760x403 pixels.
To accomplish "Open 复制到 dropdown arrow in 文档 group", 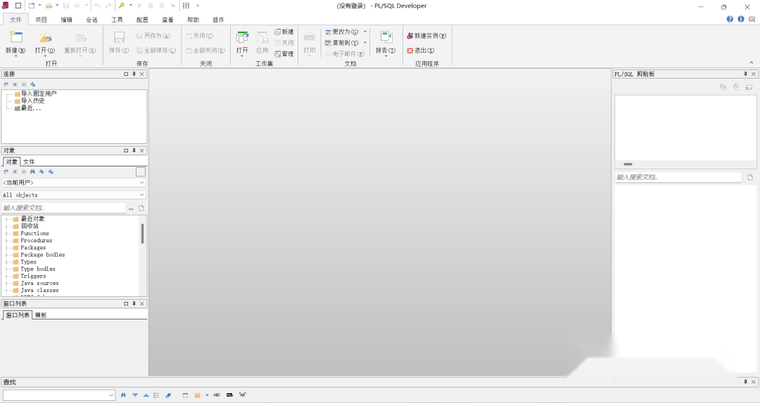I will (365, 43).
